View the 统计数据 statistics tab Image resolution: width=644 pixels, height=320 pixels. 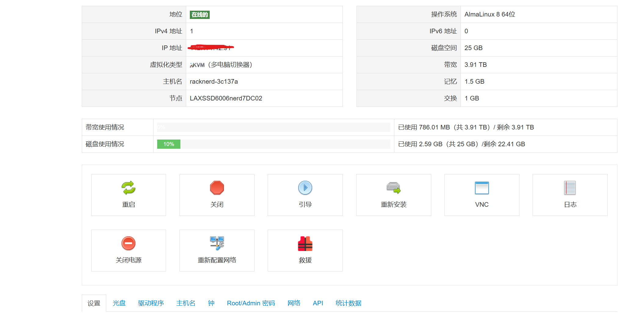pos(348,303)
